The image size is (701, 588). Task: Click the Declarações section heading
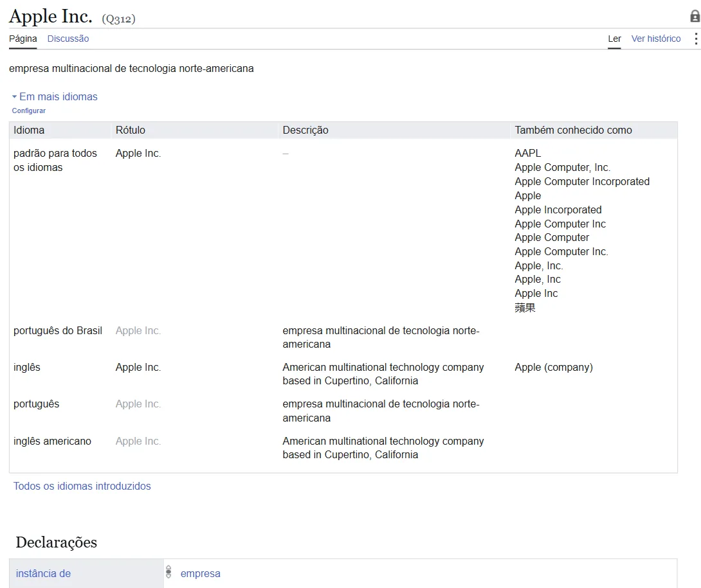57,542
